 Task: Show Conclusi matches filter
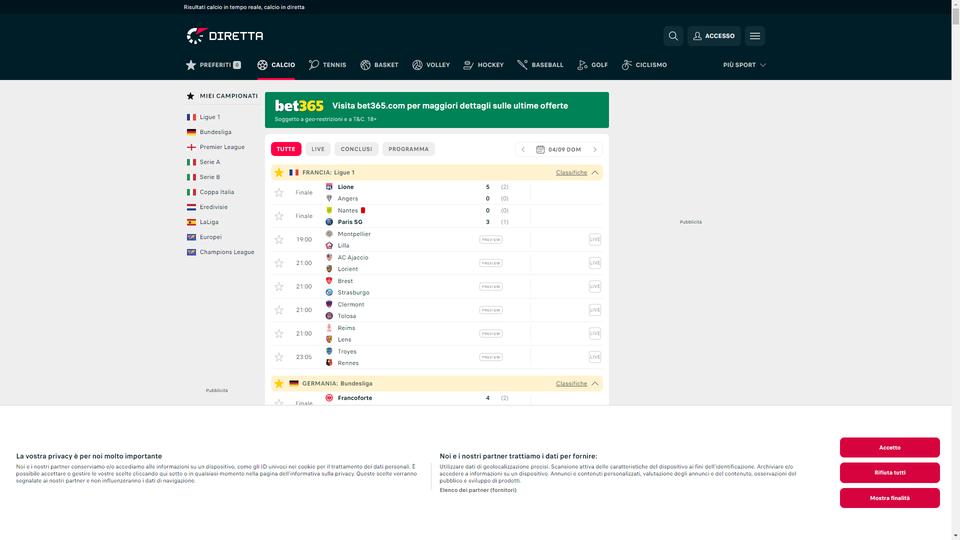[x=356, y=149]
